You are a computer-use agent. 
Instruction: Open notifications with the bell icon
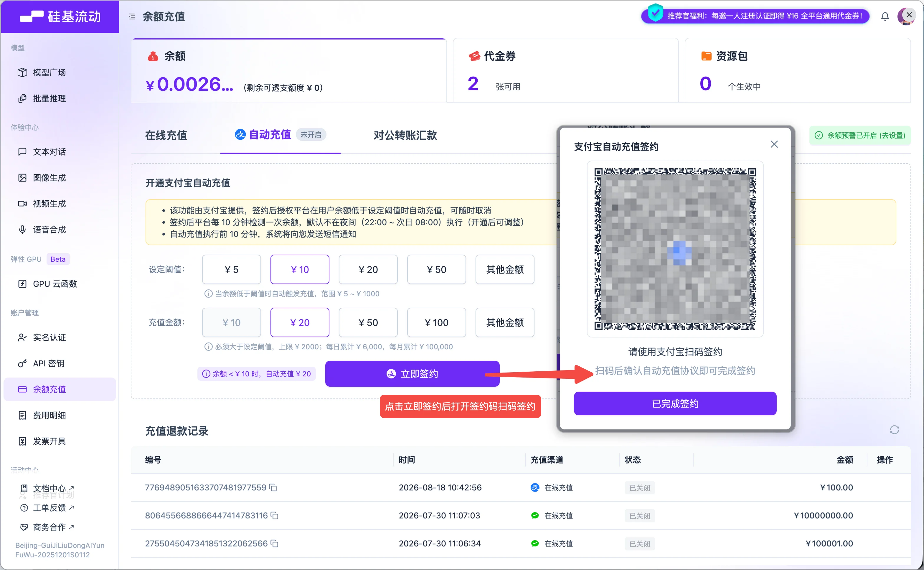[x=885, y=16]
